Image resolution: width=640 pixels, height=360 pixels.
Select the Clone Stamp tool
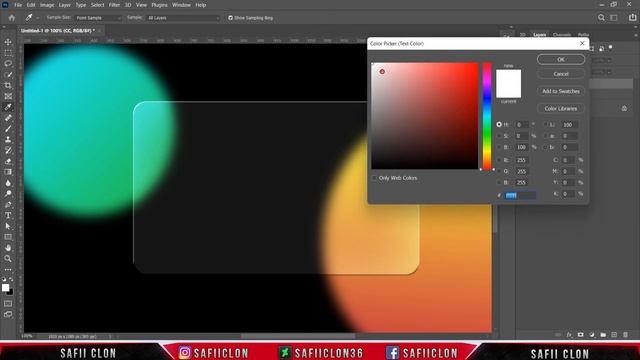8,140
